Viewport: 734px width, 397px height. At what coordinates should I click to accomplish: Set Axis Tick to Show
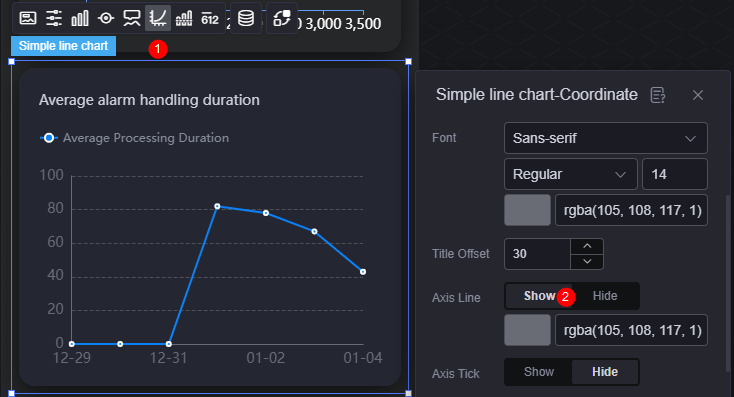539,372
